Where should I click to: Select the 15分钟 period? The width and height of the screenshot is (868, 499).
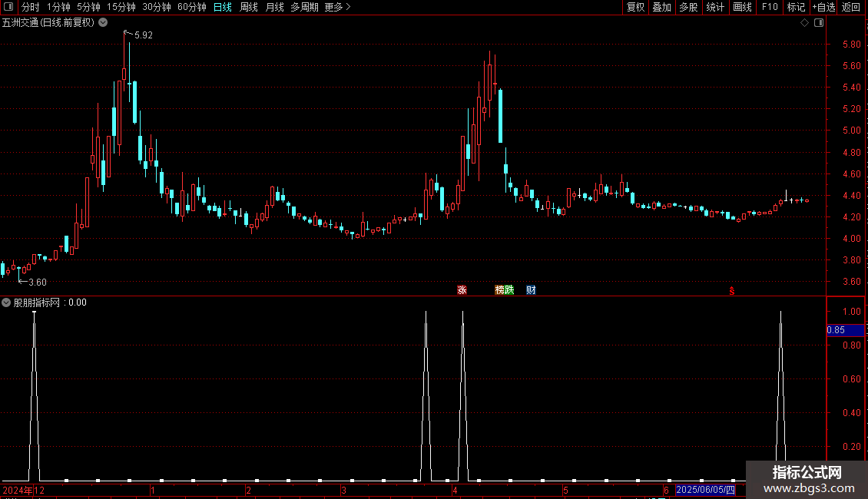click(x=121, y=7)
